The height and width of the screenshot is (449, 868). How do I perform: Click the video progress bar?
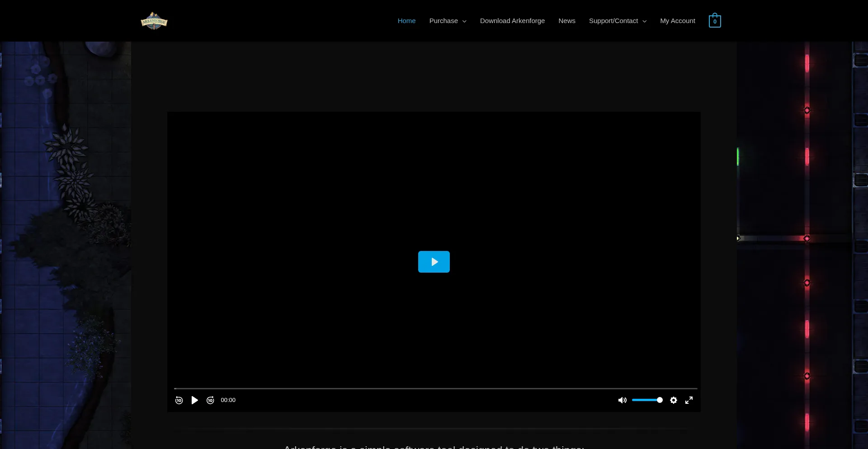click(436, 388)
